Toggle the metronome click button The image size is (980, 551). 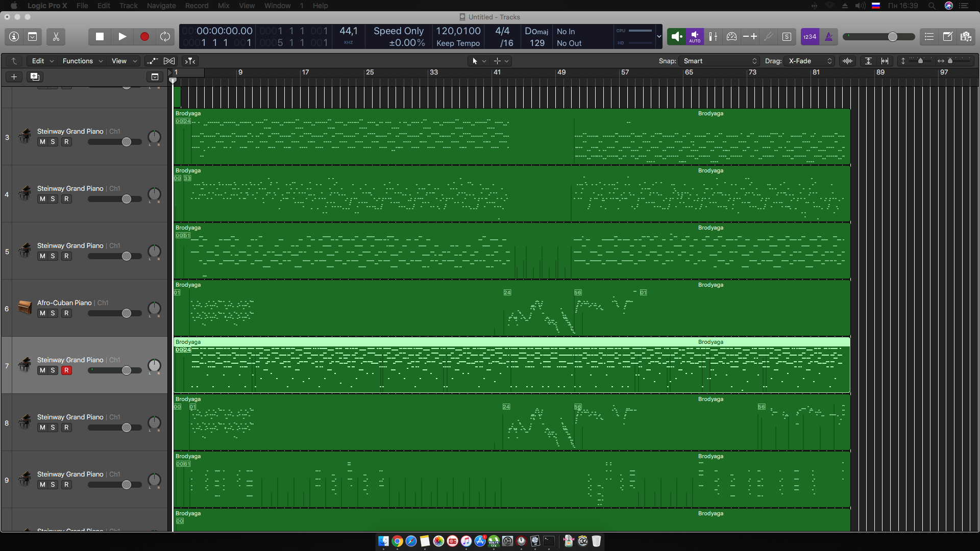(828, 37)
